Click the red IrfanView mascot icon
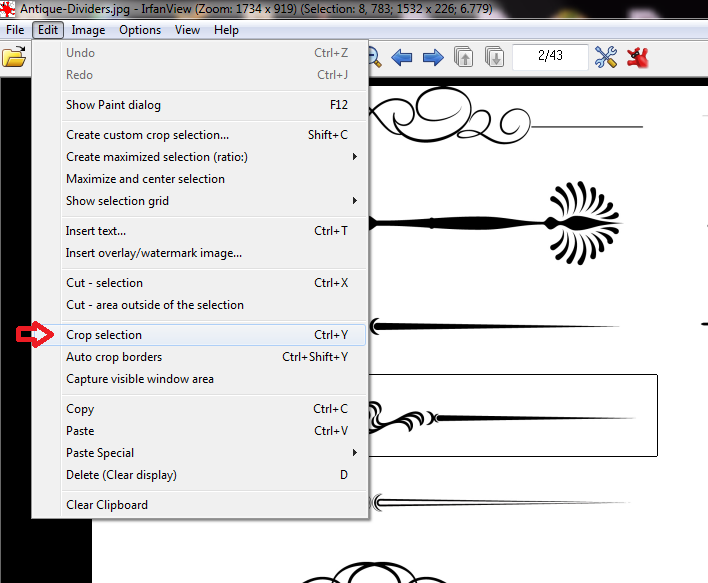The image size is (708, 583). click(x=637, y=57)
